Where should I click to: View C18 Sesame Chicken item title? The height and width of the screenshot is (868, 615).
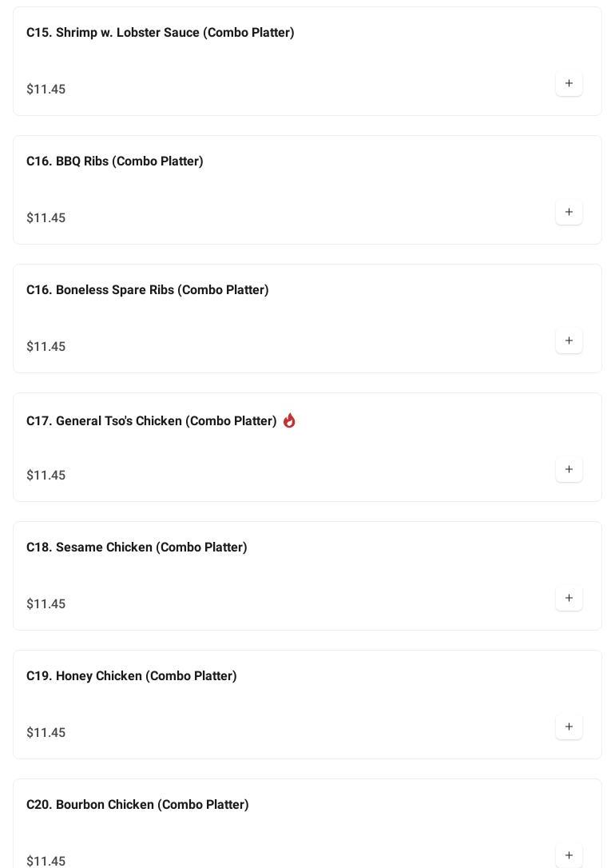pyautogui.click(x=137, y=547)
